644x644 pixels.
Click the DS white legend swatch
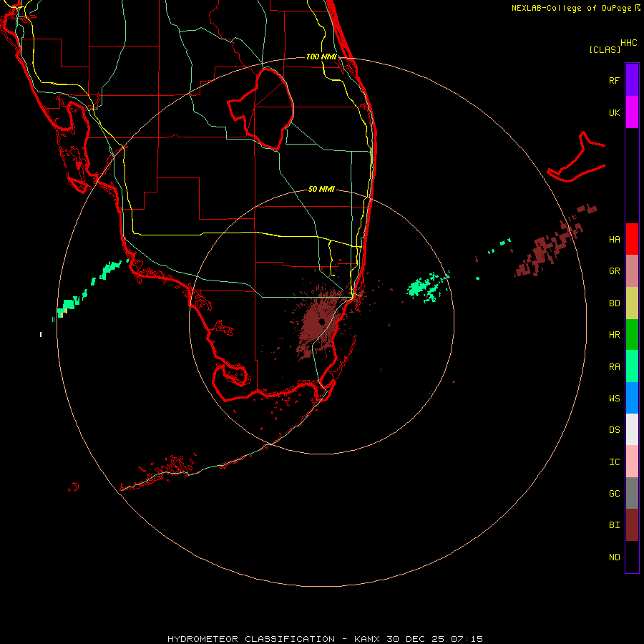(632, 429)
